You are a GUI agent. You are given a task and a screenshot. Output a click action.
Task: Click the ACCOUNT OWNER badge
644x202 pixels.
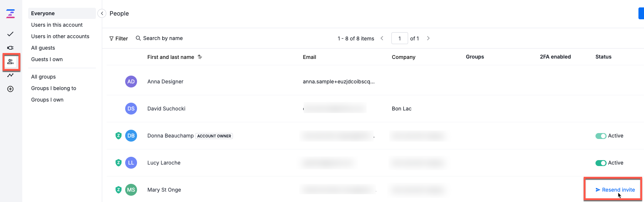click(x=214, y=136)
